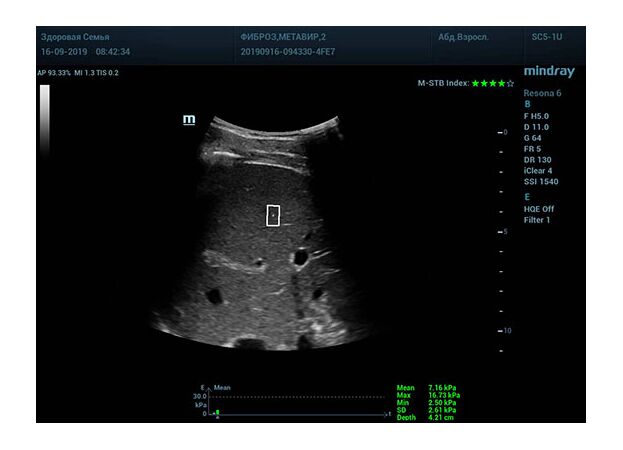The height and width of the screenshot is (450, 623).
Task: Click the patient name ФИБРОЗ,МЕТАВИР,2
Action: (284, 37)
